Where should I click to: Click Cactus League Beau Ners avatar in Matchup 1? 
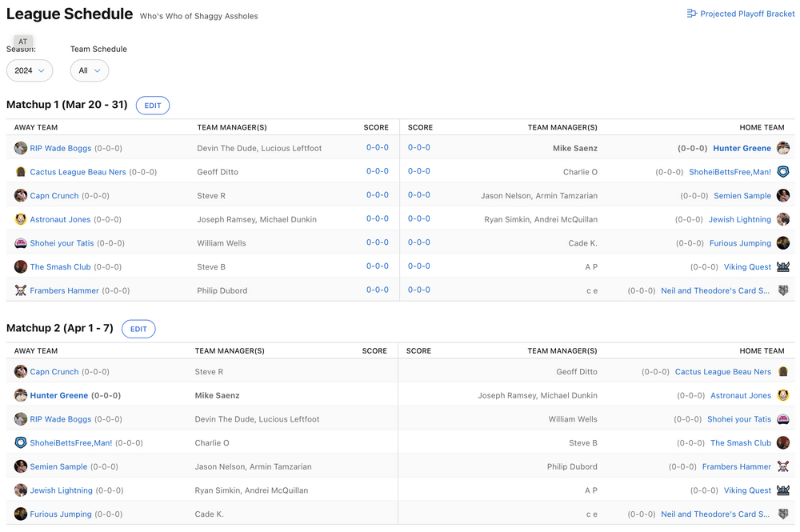click(x=21, y=172)
